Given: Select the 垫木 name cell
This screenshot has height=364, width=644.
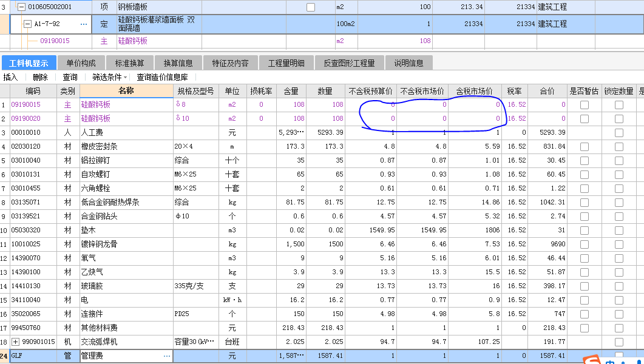Looking at the screenshot, I should tap(126, 230).
